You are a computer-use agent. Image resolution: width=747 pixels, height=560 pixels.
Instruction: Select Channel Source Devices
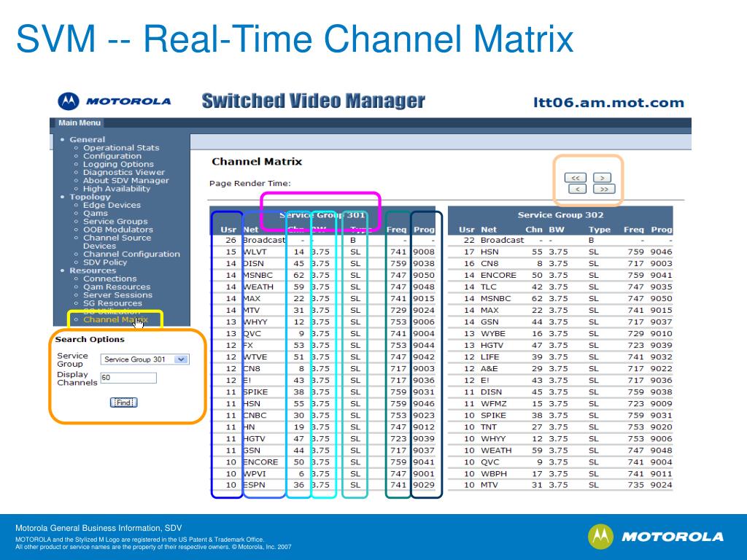(x=117, y=242)
